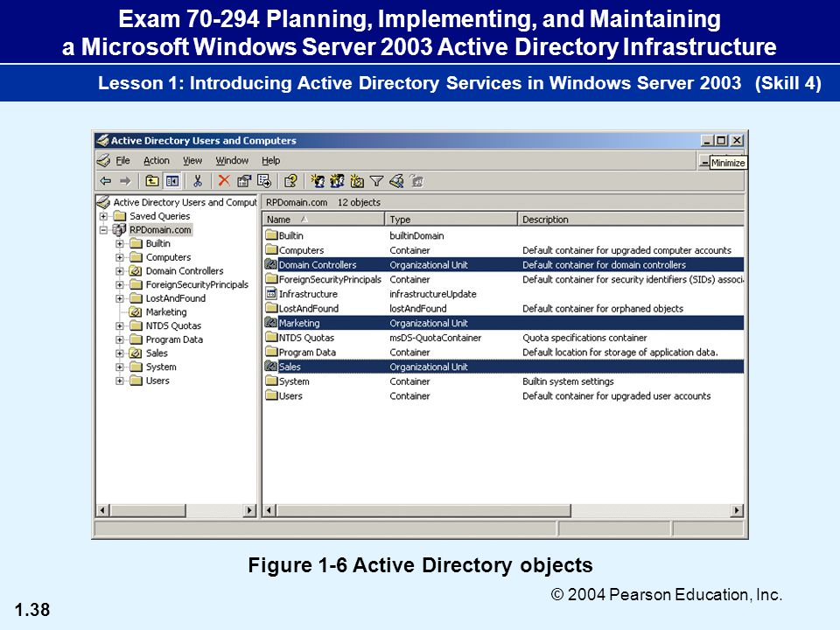Viewport: 840px width, 630px height.
Task: Click the tree pane horizontal scrollbar thumb
Action: pos(148,510)
